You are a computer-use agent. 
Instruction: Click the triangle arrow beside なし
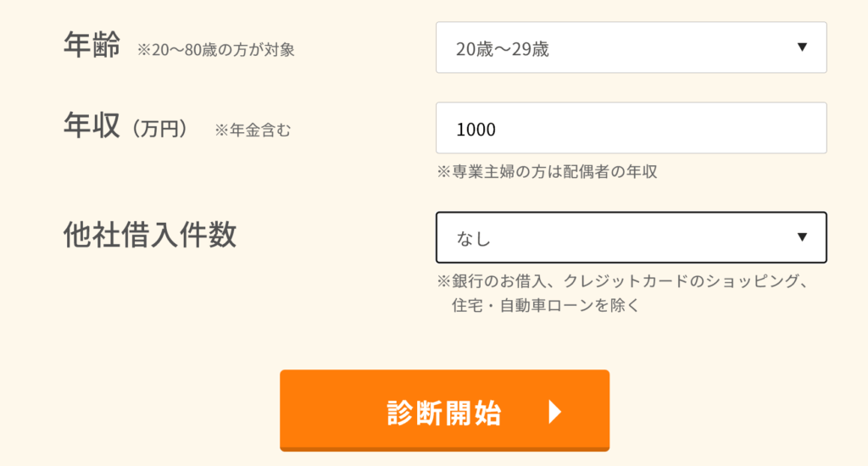tap(802, 237)
